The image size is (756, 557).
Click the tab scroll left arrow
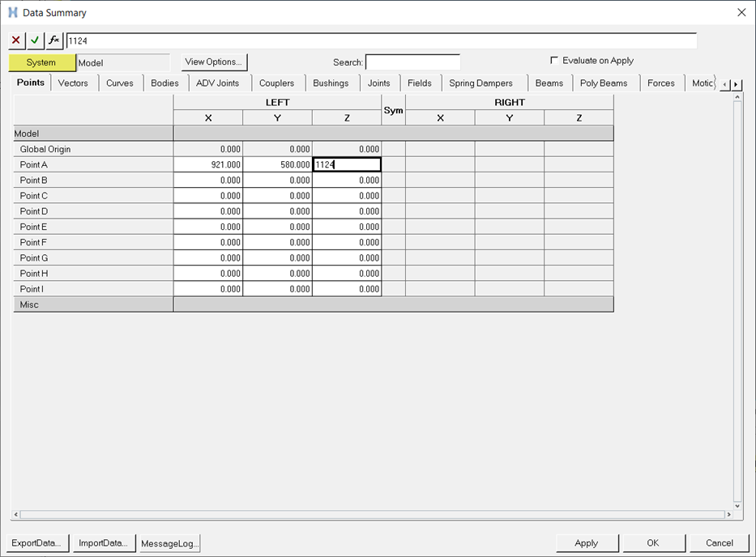coord(724,84)
